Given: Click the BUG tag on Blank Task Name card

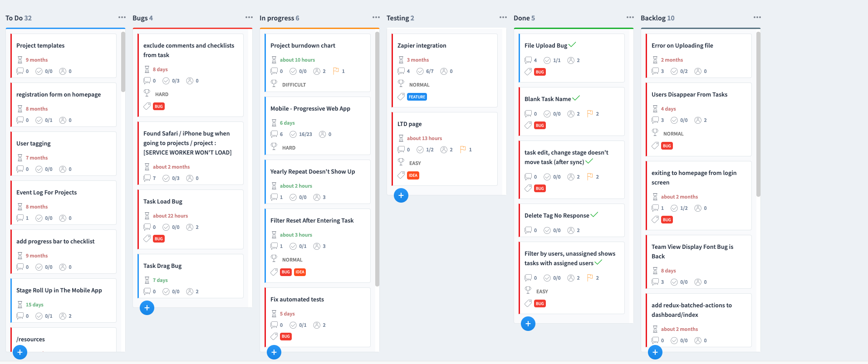Looking at the screenshot, I should pos(540,126).
